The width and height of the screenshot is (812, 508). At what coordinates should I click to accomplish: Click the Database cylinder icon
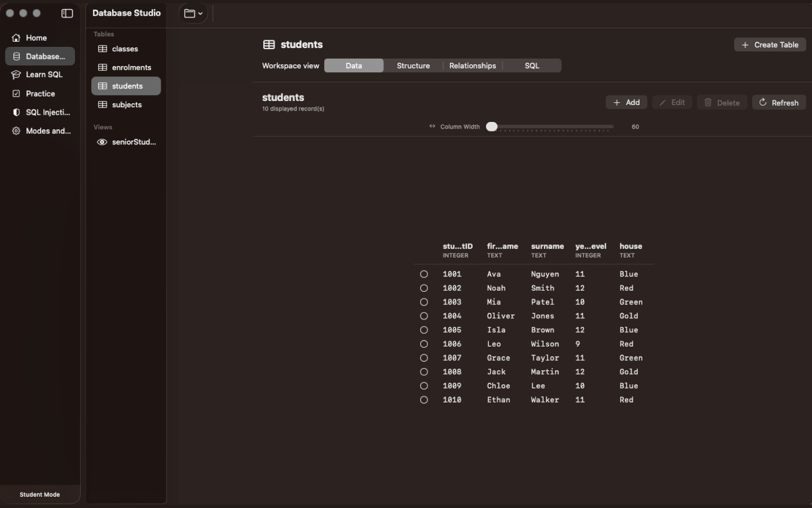[x=16, y=56]
